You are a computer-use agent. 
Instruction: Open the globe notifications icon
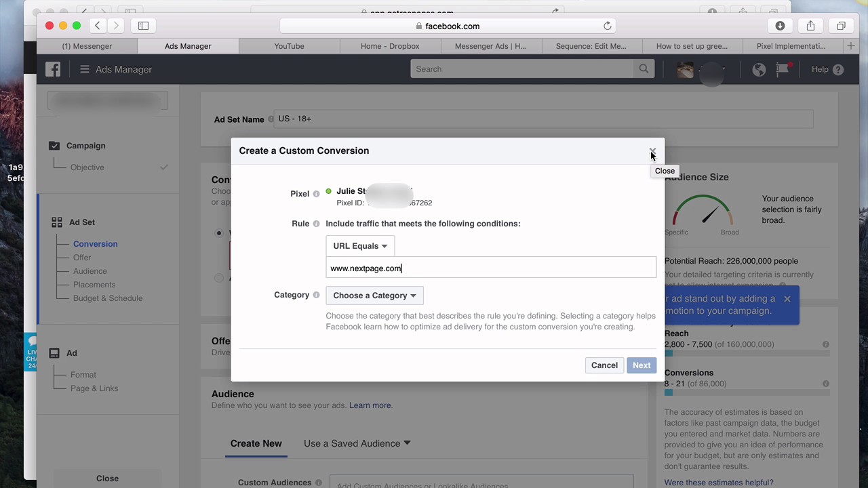pyautogui.click(x=759, y=69)
